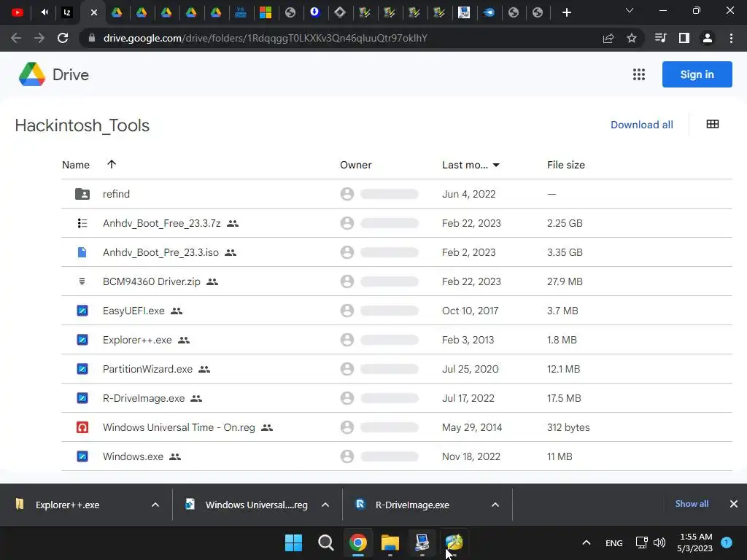This screenshot has width=747, height=560.
Task: Click the 2.25 GB file size value
Action: (x=565, y=223)
